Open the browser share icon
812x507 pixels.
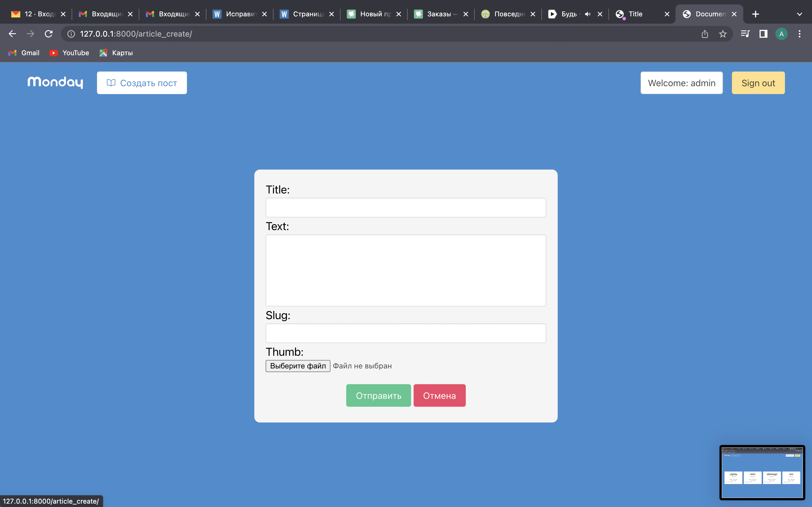[705, 34]
